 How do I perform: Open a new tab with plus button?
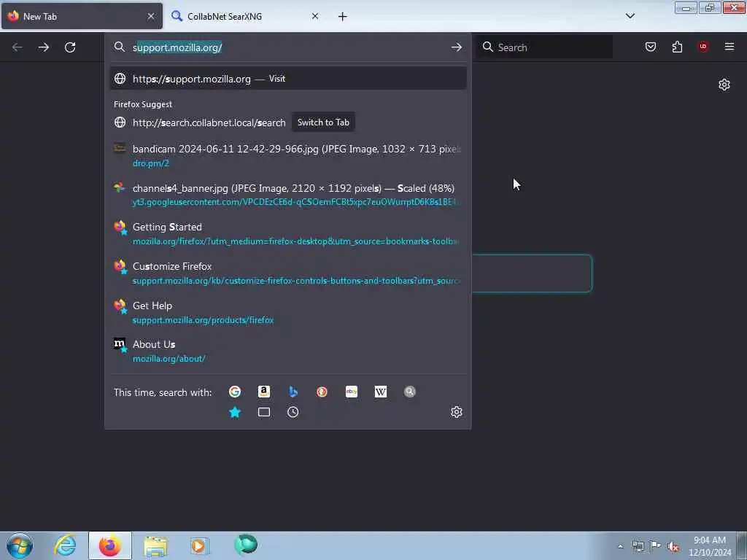[343, 17]
